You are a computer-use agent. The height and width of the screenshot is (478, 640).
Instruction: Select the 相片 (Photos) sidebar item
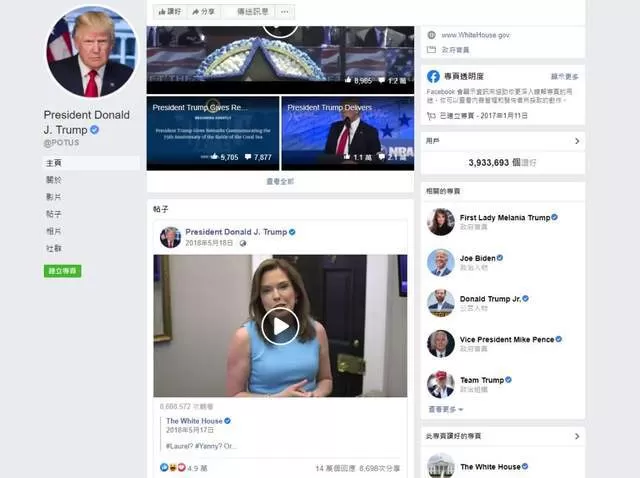[53, 231]
